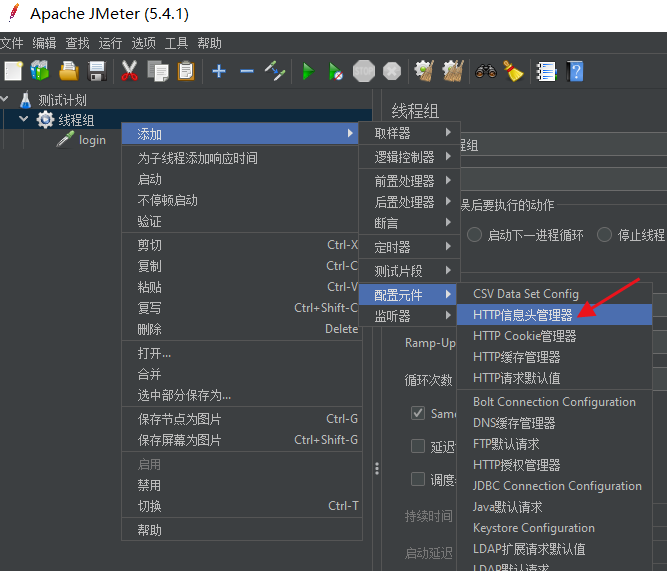Open the 工具 menu

176,43
